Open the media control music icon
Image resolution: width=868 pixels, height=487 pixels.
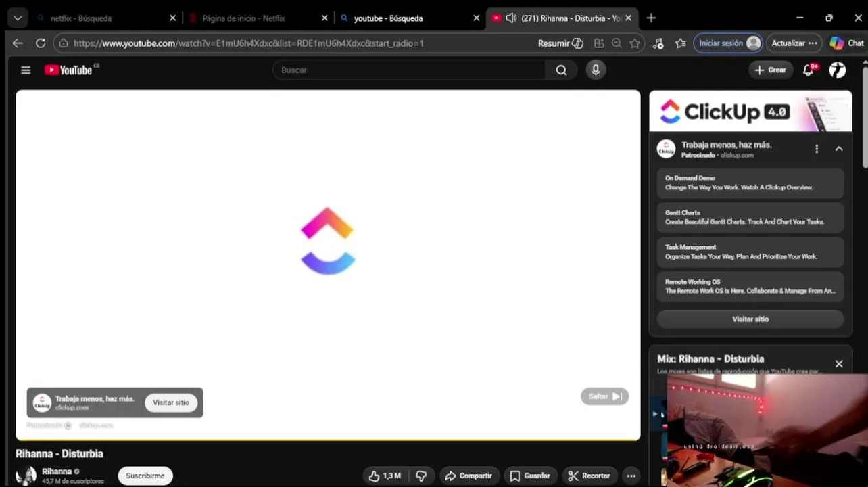coord(658,43)
